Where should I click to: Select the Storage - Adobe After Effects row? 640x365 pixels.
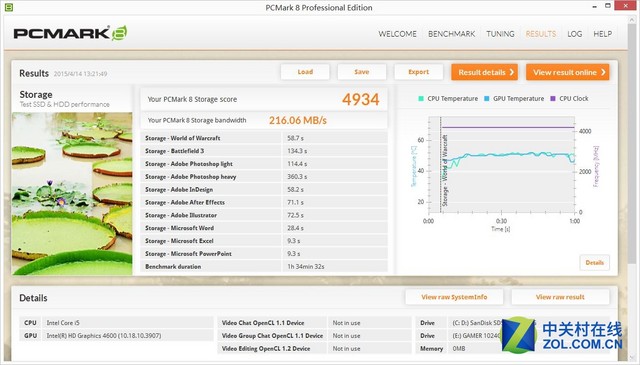[264, 202]
